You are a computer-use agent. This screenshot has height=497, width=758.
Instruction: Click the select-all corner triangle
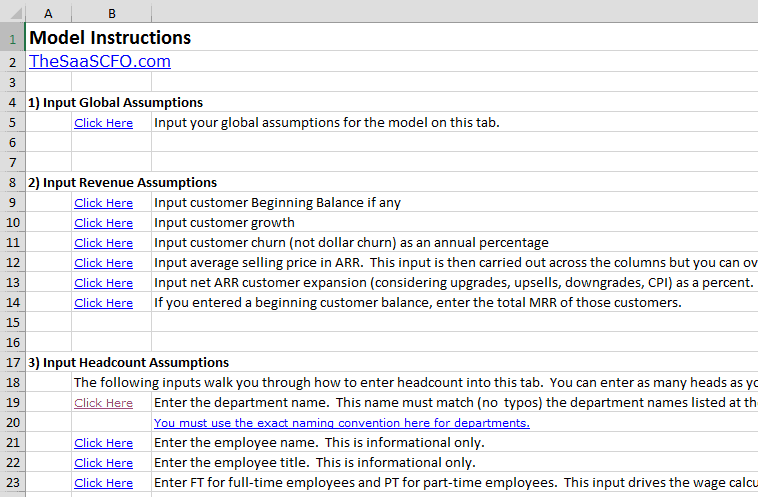click(x=15, y=13)
